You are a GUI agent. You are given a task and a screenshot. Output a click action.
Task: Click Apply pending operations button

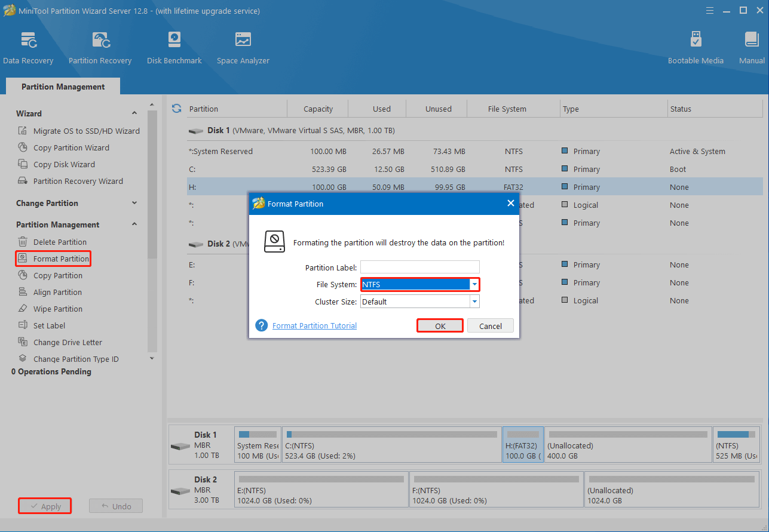[x=45, y=506]
